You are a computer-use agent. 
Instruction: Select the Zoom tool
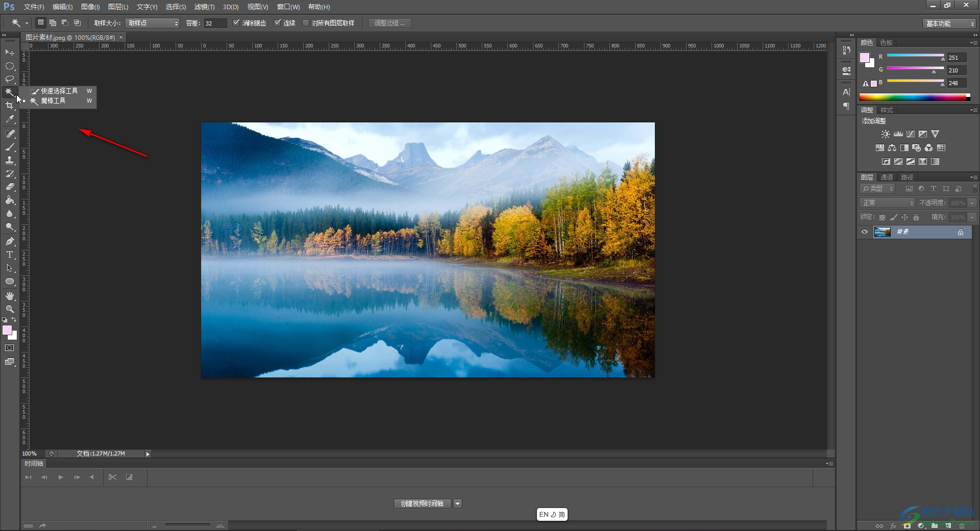10,309
